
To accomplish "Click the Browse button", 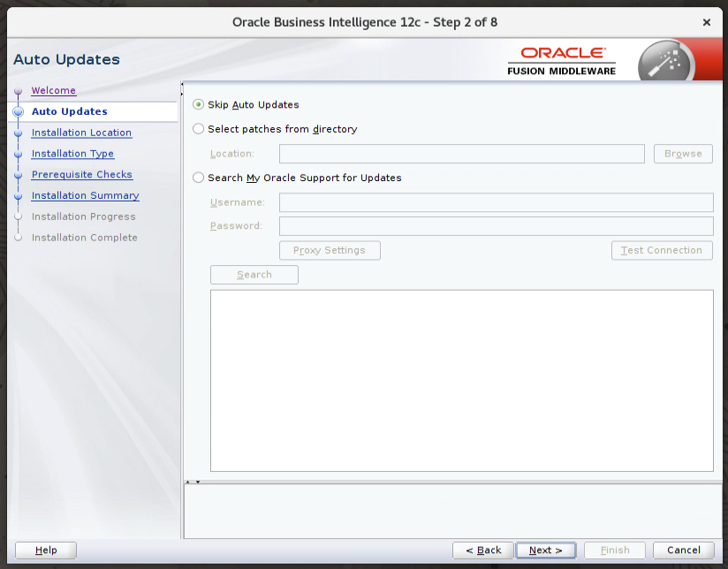I will [x=683, y=154].
